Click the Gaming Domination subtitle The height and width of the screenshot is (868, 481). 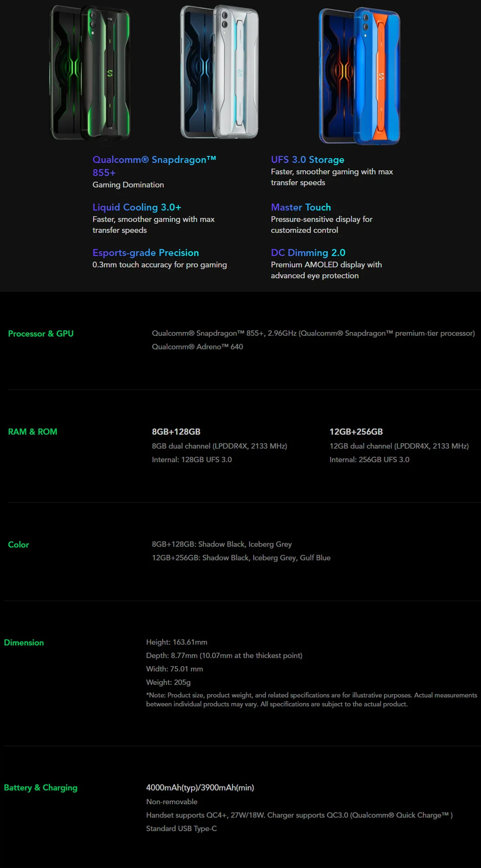point(128,185)
